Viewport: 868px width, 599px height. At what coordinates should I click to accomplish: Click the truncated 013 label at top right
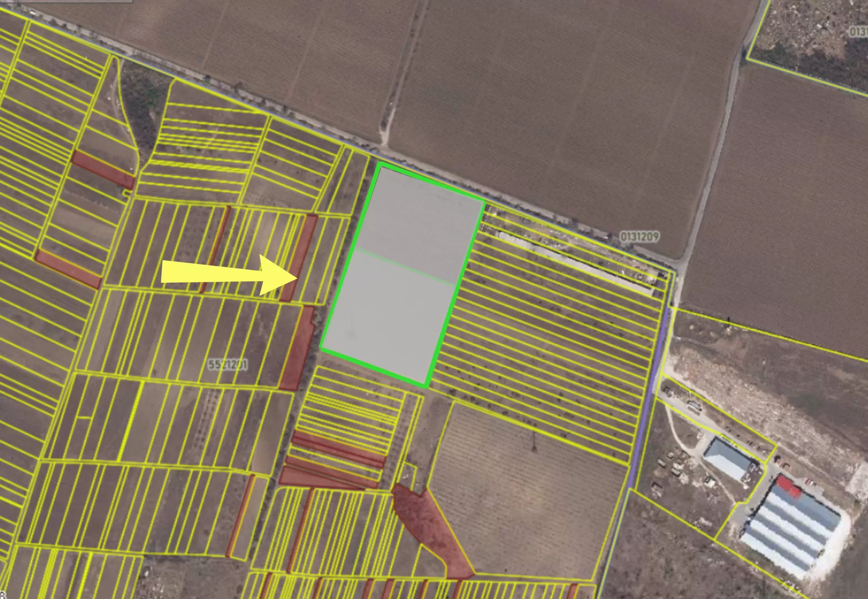858,32
